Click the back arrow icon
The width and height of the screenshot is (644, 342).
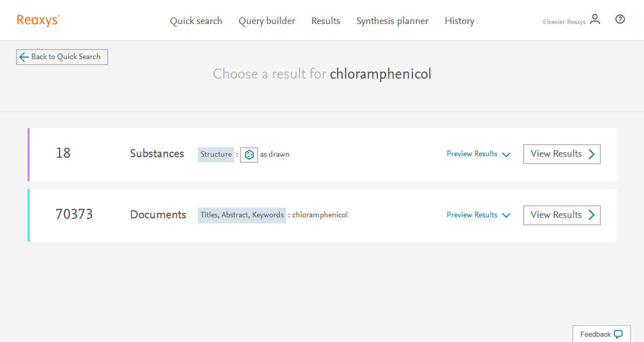coord(24,57)
